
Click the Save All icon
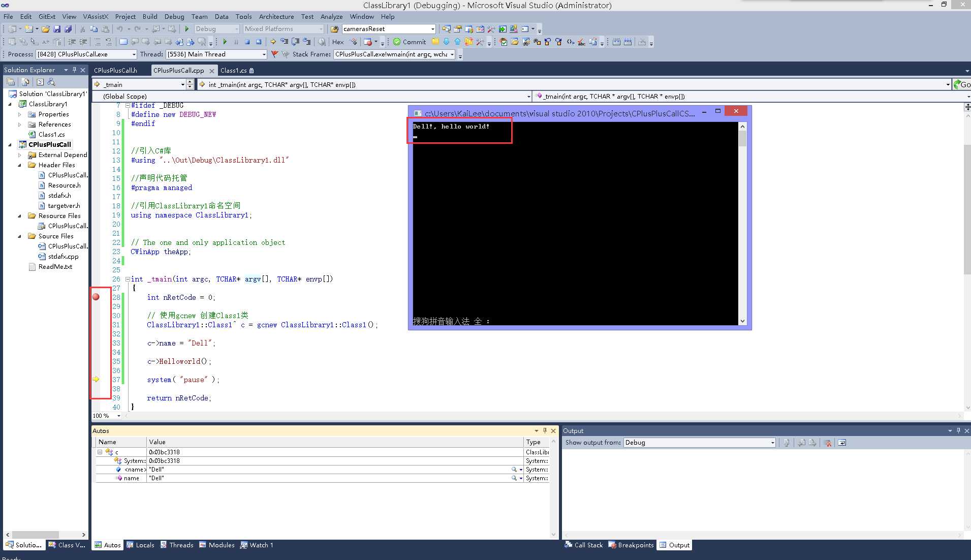[x=68, y=29]
